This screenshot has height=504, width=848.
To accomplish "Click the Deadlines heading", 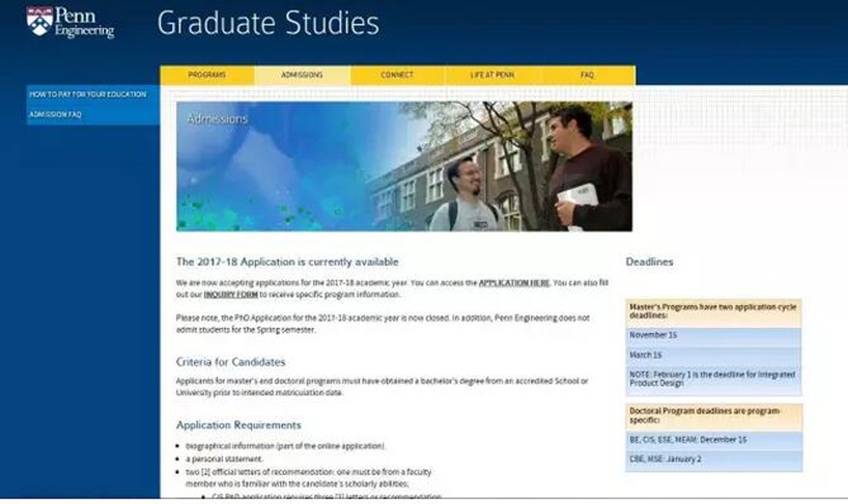I will point(649,262).
